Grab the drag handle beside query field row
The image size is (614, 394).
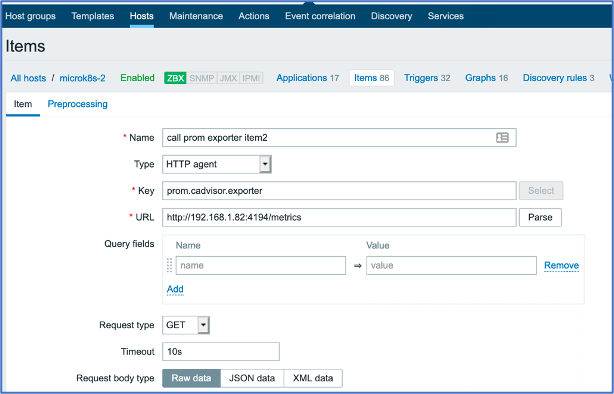point(170,266)
